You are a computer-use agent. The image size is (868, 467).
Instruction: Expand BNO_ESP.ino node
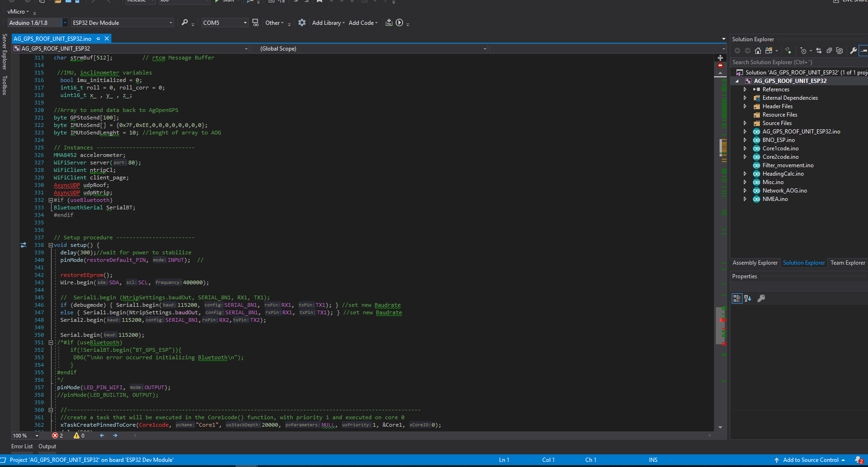tap(745, 140)
